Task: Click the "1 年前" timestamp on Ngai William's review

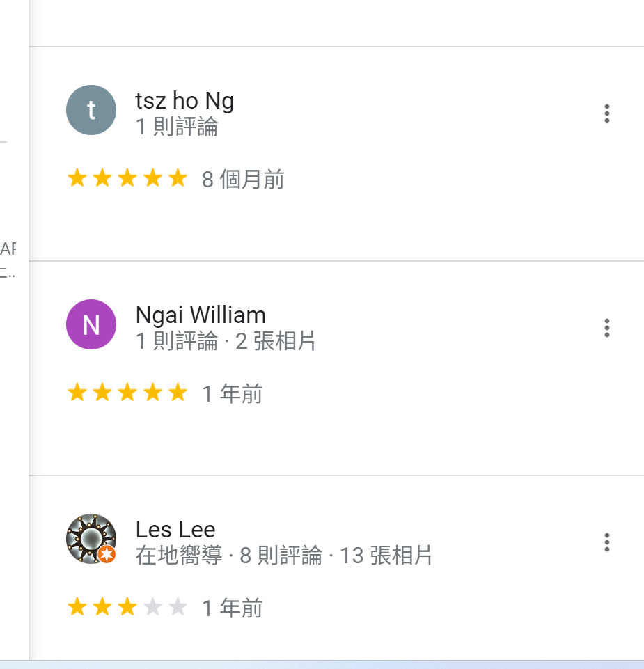Action: pos(232,395)
